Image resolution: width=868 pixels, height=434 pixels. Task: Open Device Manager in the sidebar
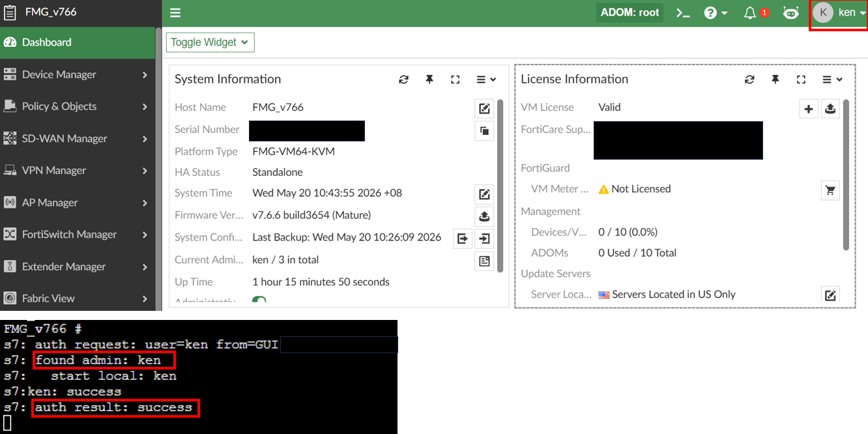click(78, 74)
